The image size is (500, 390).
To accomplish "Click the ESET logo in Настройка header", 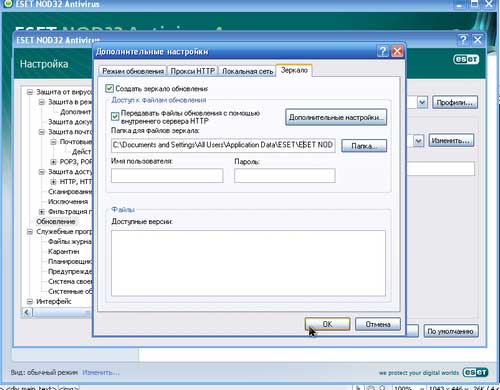I will click(466, 59).
